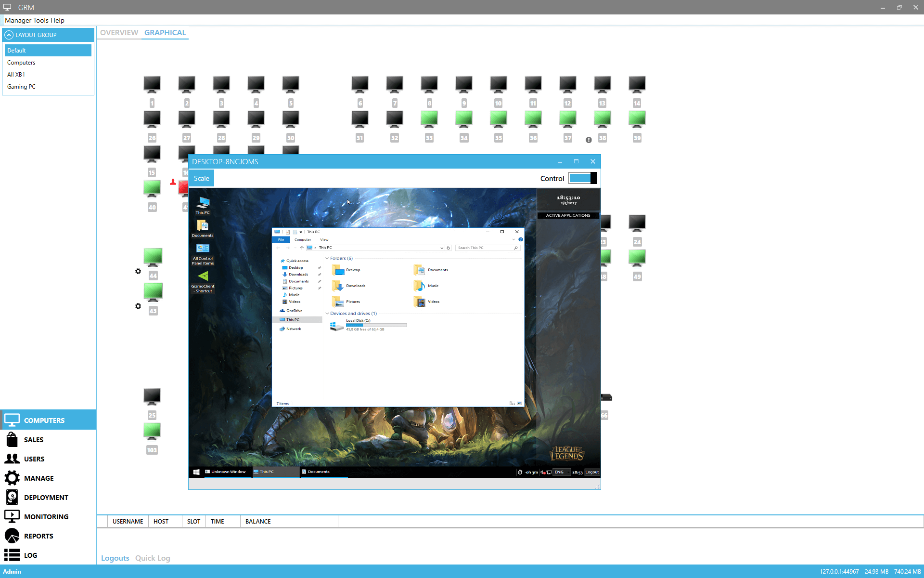This screenshot has width=924, height=578.
Task: Open the Sales section icon
Action: (12, 439)
